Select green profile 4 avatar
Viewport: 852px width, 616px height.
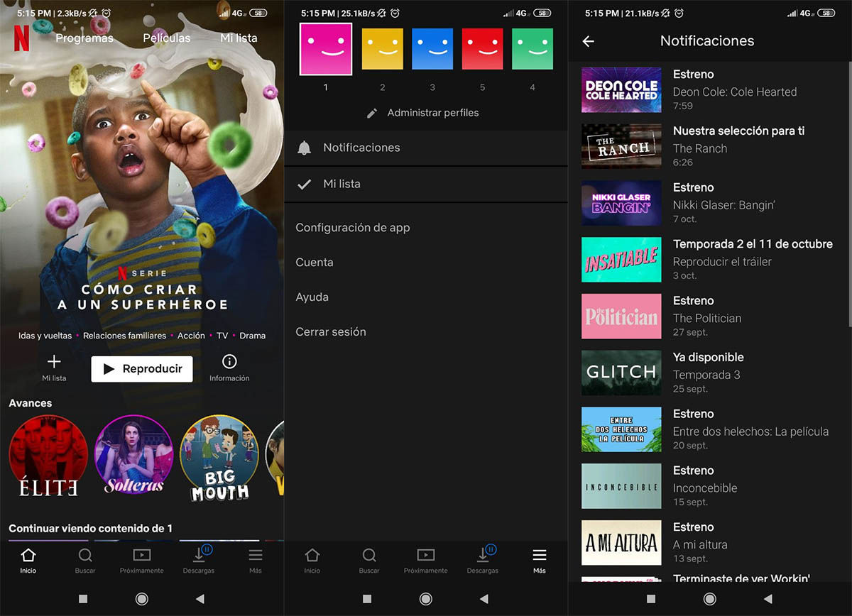(x=532, y=49)
